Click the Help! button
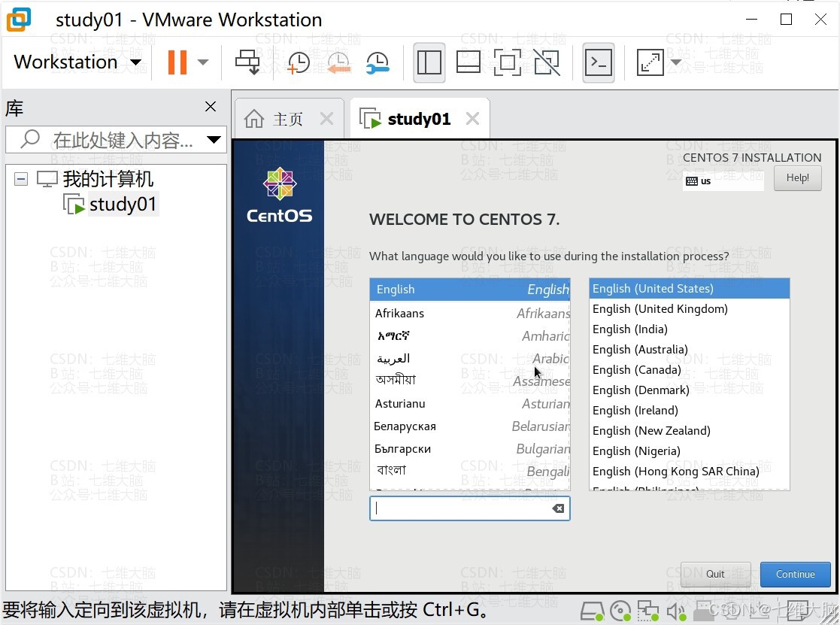This screenshot has width=840, height=625. pos(797,177)
